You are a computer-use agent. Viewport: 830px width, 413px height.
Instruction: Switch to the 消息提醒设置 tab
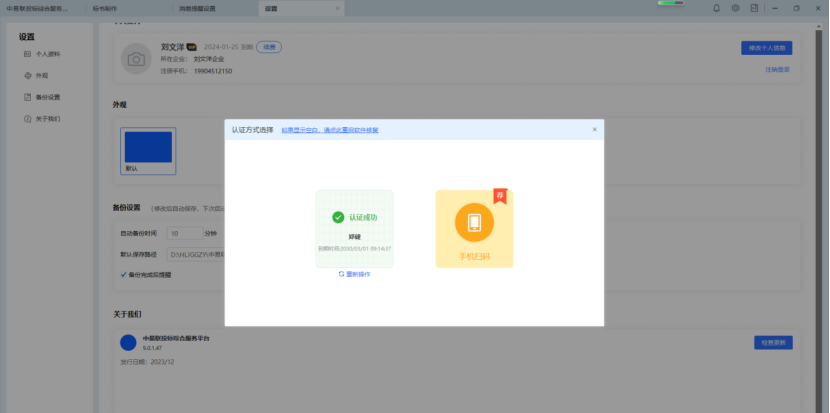[200, 8]
